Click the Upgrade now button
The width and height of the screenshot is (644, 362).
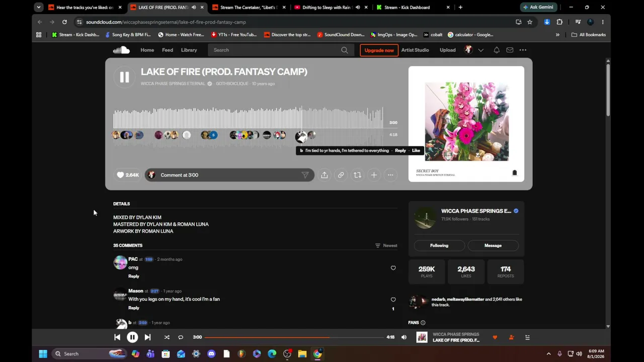pos(379,50)
